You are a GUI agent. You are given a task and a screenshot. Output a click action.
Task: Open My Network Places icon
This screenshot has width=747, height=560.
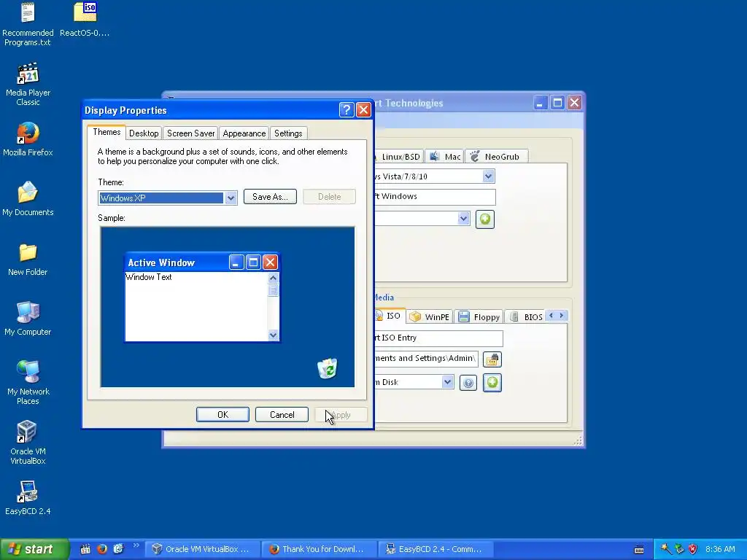point(28,383)
